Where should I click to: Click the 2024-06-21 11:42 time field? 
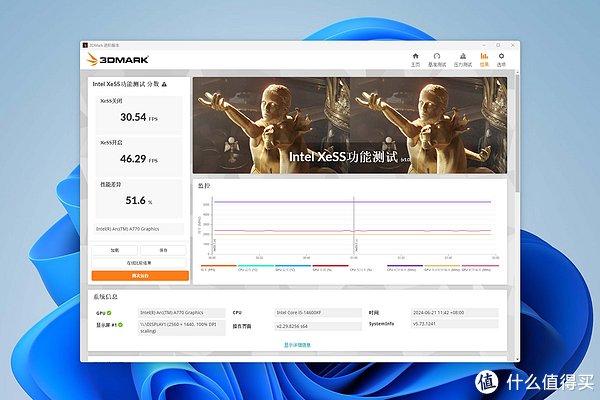tap(454, 313)
